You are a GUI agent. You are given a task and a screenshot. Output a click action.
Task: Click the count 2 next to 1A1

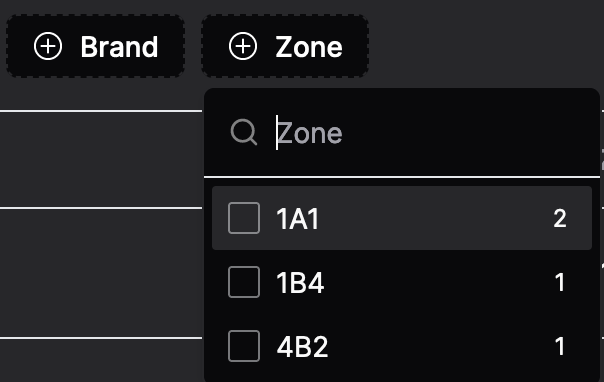tap(560, 219)
